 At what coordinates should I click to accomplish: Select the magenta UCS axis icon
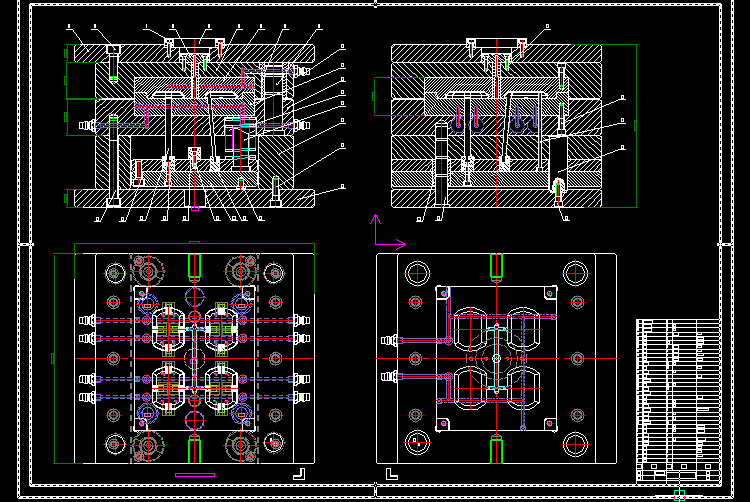click(388, 232)
